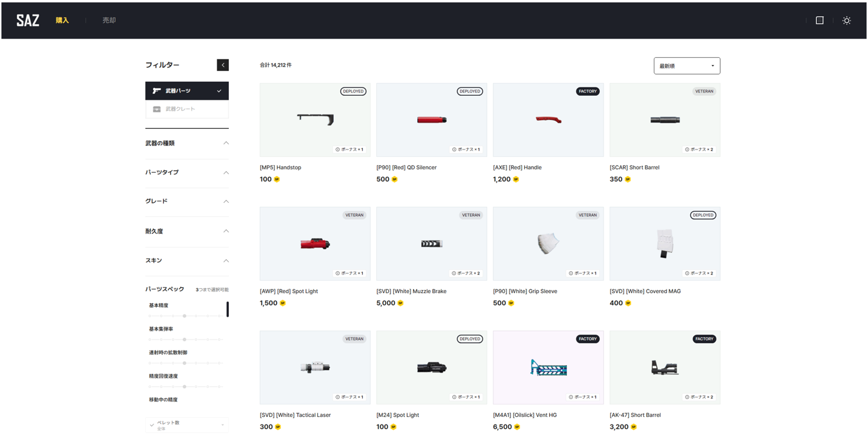Open the [AK-47] Short Barrel thumbnail

coord(665,367)
